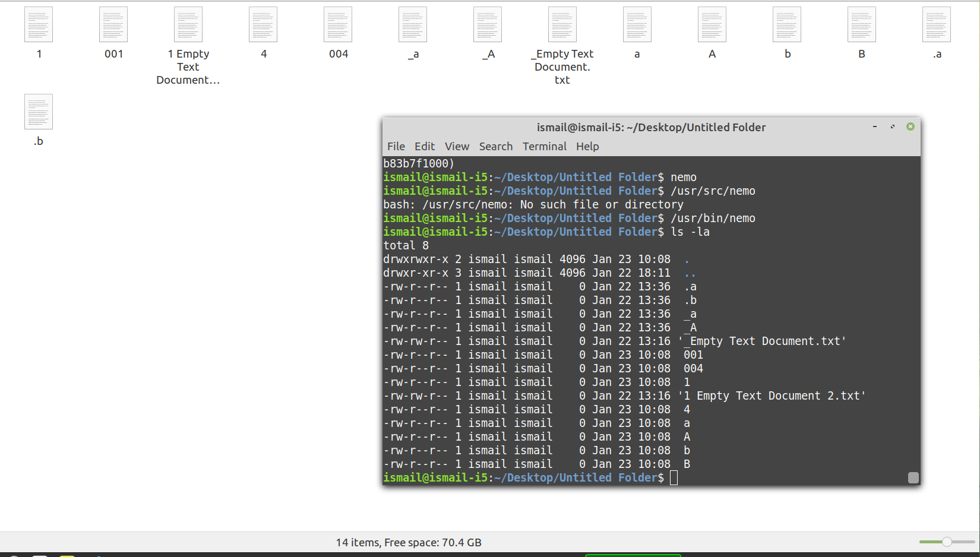
Task: Open the terminal View menu
Action: 457,147
